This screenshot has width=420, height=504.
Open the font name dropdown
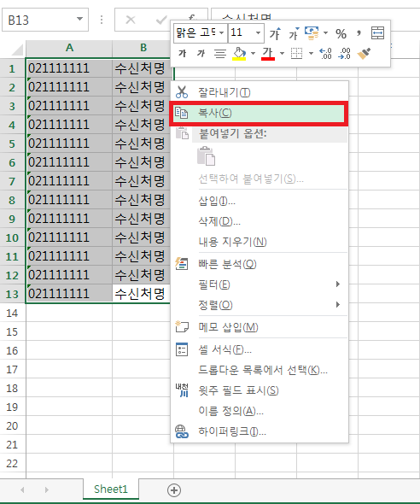point(222,32)
